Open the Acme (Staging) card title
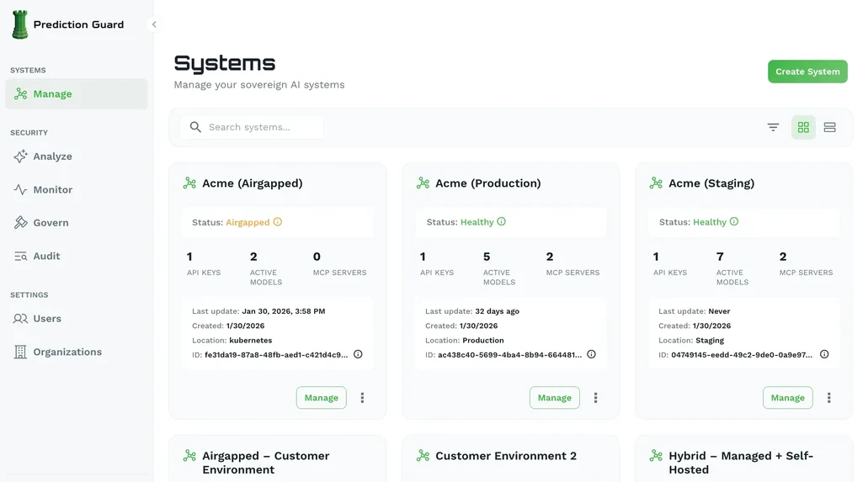This screenshot has height=482, width=868. pos(711,183)
